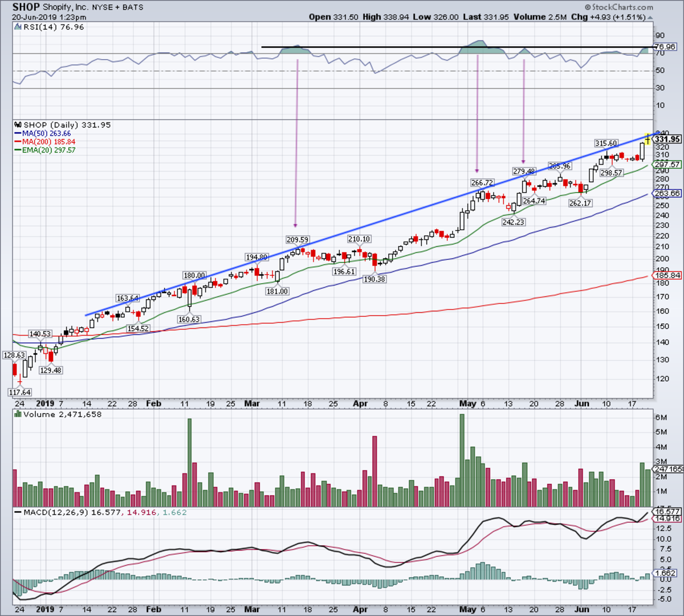
Task: Click the Volume 2.5M header value
Action: click(x=539, y=17)
